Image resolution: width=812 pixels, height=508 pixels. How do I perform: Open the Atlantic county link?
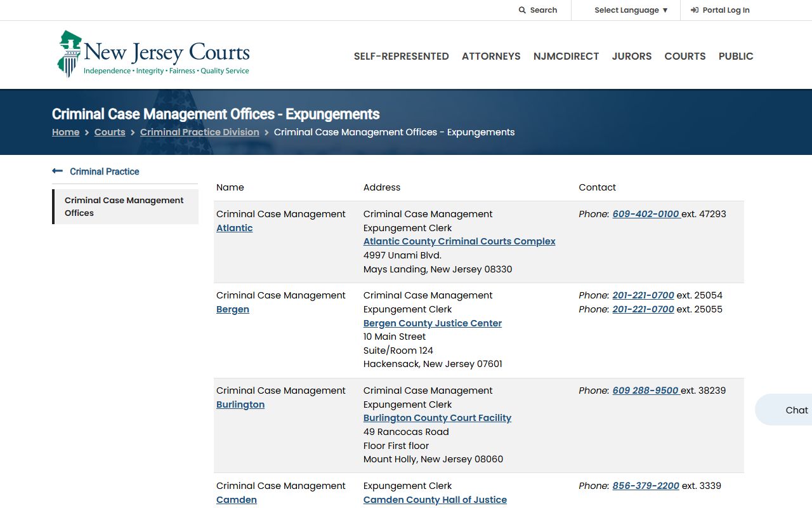point(235,228)
